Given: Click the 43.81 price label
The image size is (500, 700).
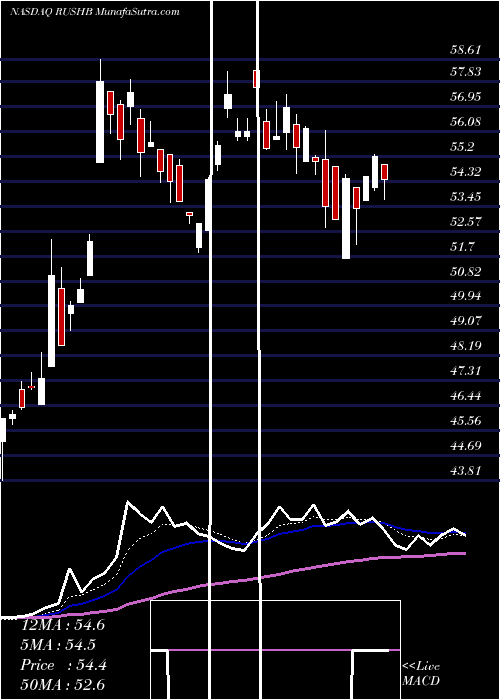Looking at the screenshot, I should (465, 471).
